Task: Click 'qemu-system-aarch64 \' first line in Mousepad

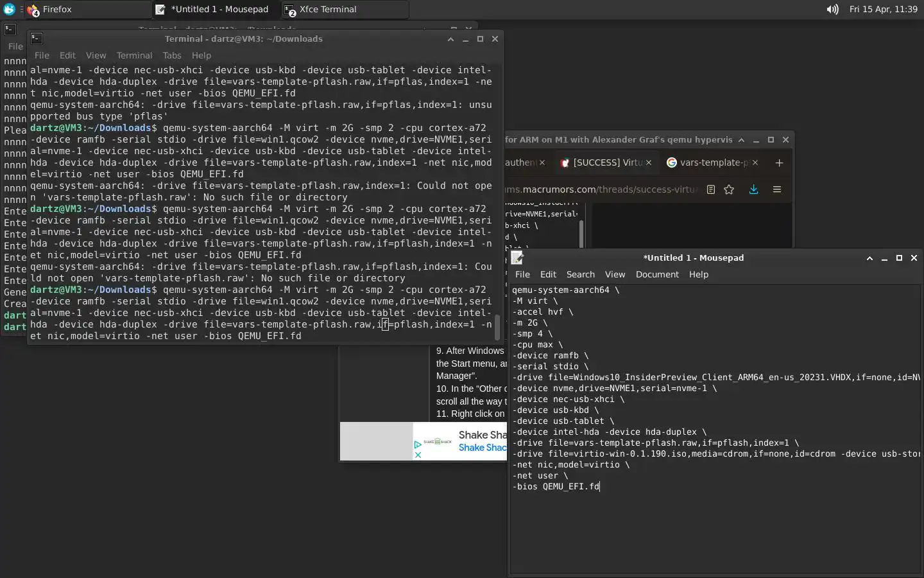Action: click(566, 290)
